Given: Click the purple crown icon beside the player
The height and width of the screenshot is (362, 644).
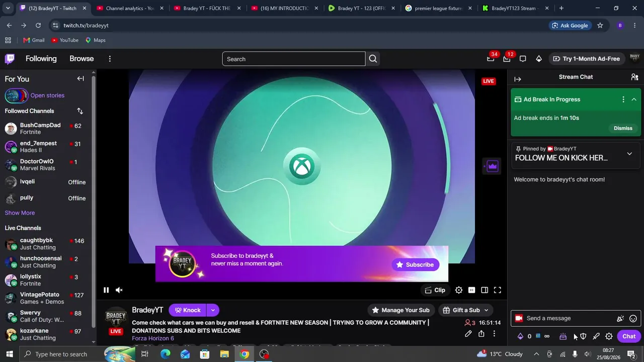Looking at the screenshot, I should click(x=492, y=166).
